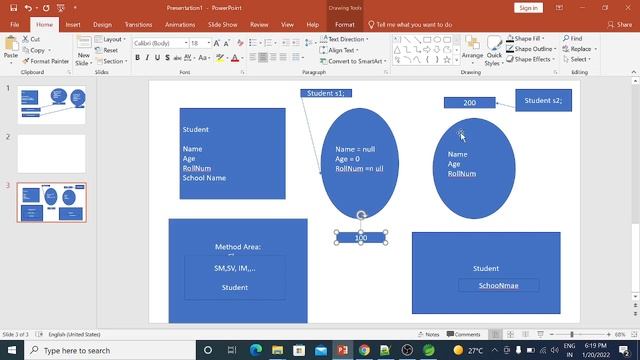The height and width of the screenshot is (360, 640).
Task: Toggle align text right
Action: tap(273, 58)
